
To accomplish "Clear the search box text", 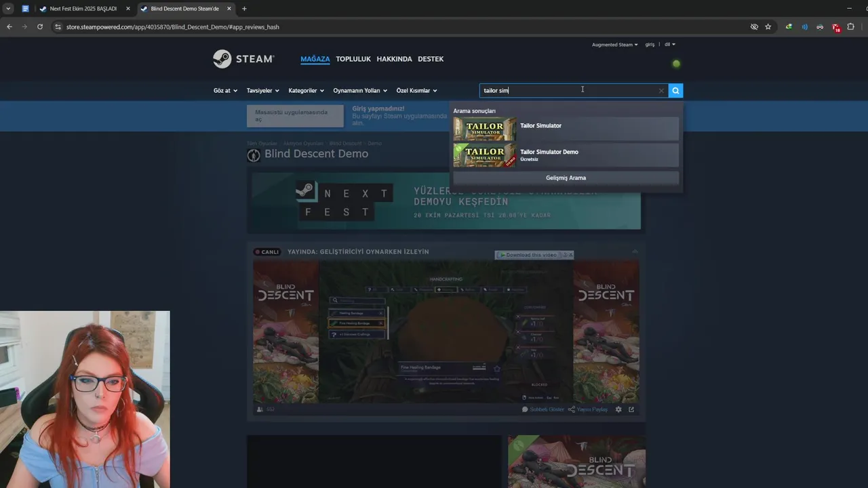I will tap(661, 90).
